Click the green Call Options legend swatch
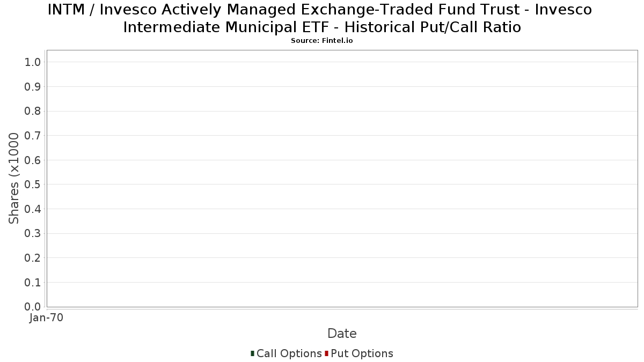Viewport: 644px width, 362px height. point(252,353)
